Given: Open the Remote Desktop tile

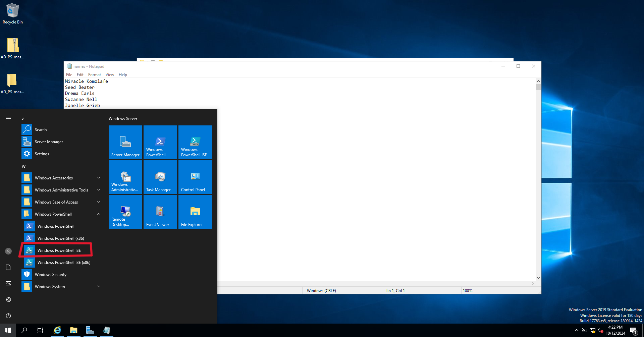Looking at the screenshot, I should (125, 212).
